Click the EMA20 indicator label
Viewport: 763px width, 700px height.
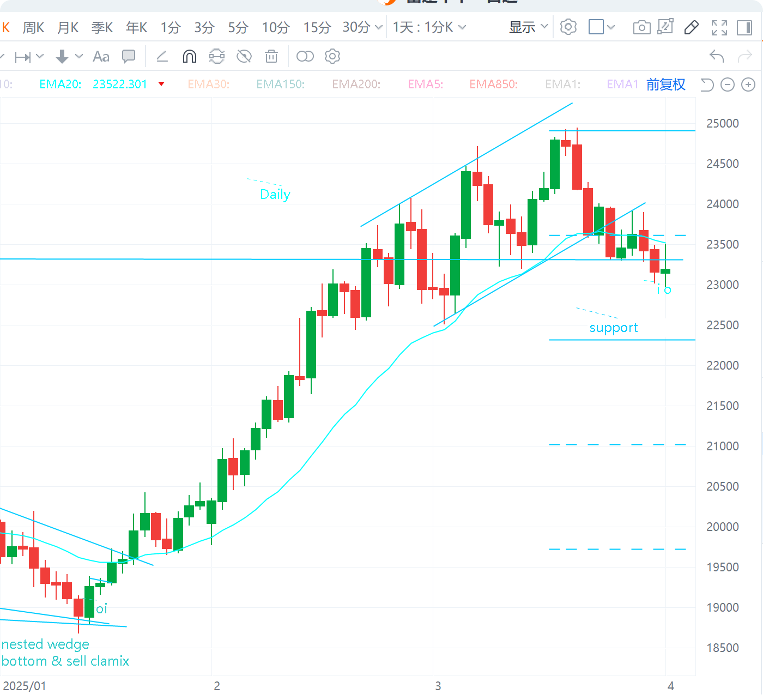tap(60, 84)
